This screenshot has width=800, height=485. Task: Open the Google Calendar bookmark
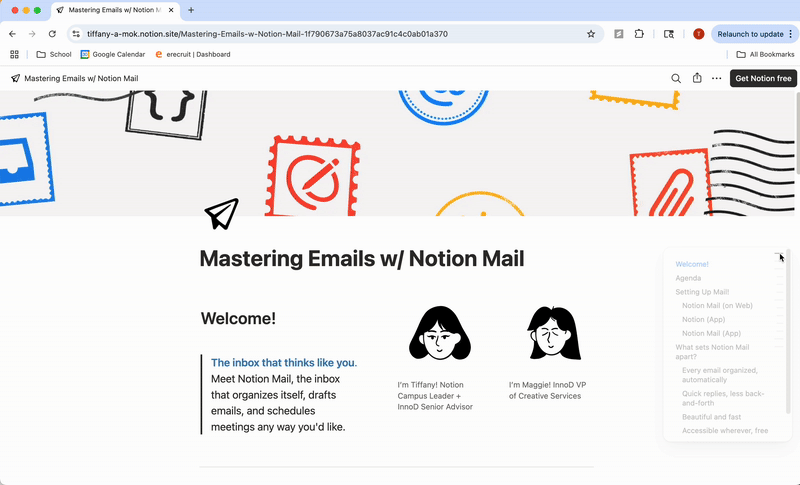click(113, 54)
